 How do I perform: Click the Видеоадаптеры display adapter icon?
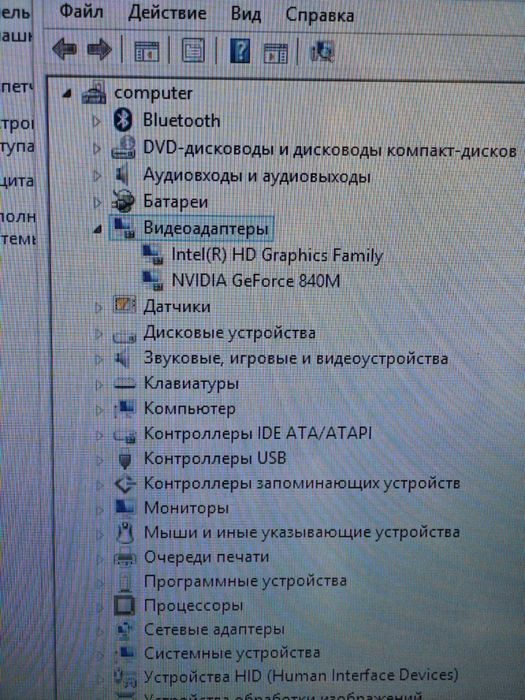125,228
